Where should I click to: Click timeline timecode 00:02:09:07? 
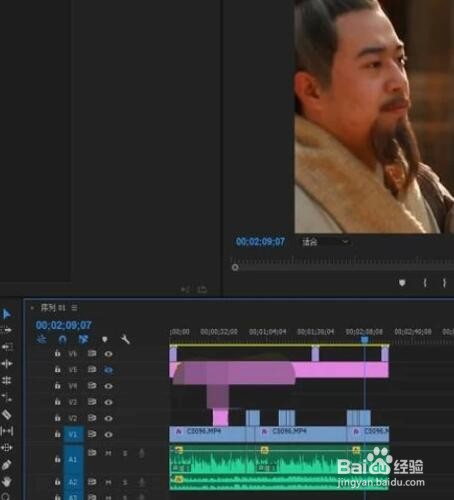pyautogui.click(x=64, y=325)
